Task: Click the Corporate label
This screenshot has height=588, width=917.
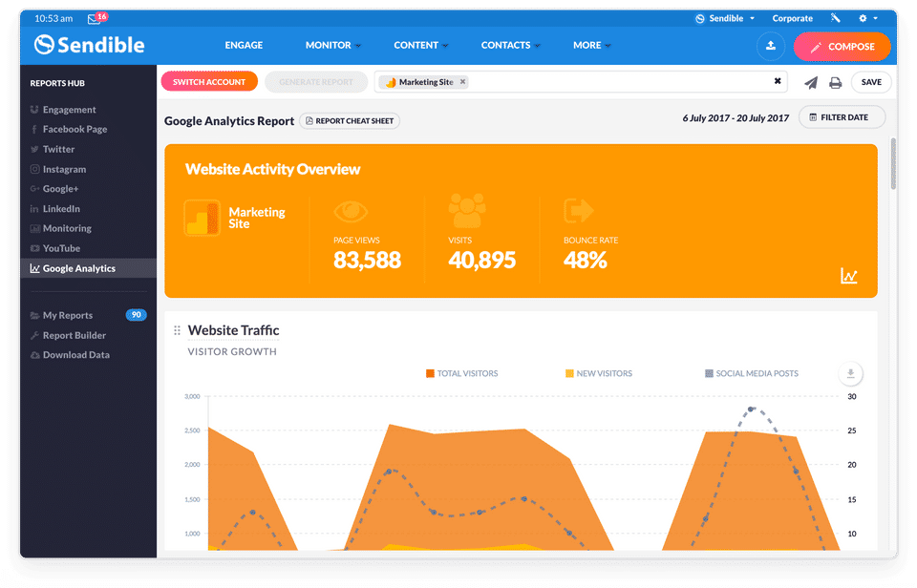Action: [793, 18]
